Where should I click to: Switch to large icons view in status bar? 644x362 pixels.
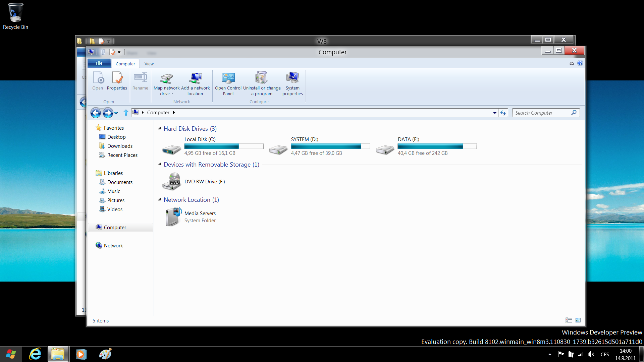578,320
